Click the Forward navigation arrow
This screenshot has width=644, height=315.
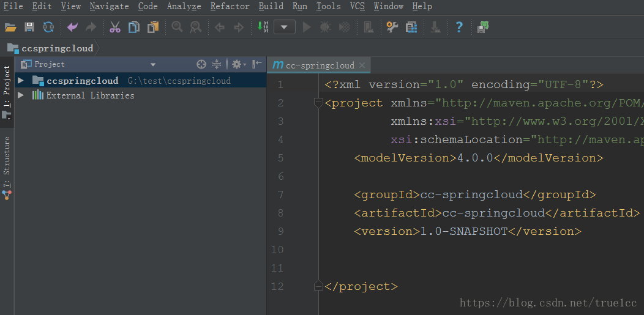[239, 28]
